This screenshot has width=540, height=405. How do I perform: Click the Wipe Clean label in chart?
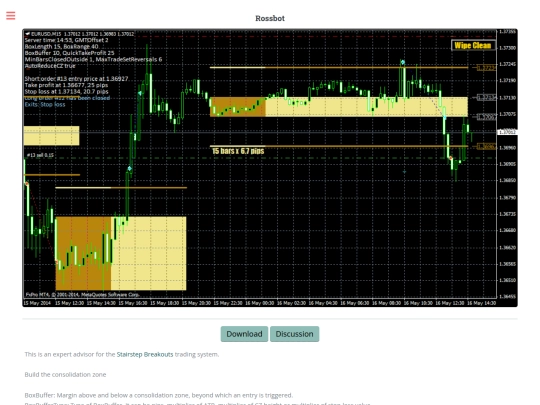[473, 45]
